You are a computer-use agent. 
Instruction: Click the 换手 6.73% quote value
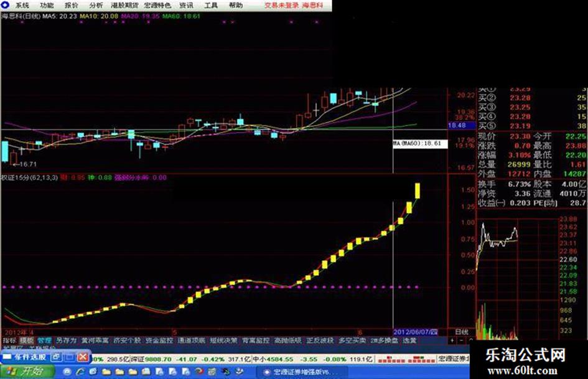tap(520, 184)
